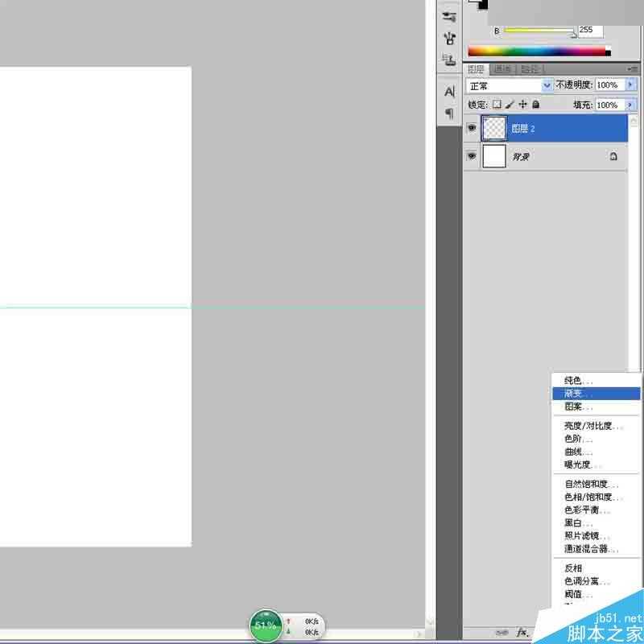This screenshot has height=644, width=644.
Task: Hide 图层 2 with its eye icon
Action: tap(472, 127)
